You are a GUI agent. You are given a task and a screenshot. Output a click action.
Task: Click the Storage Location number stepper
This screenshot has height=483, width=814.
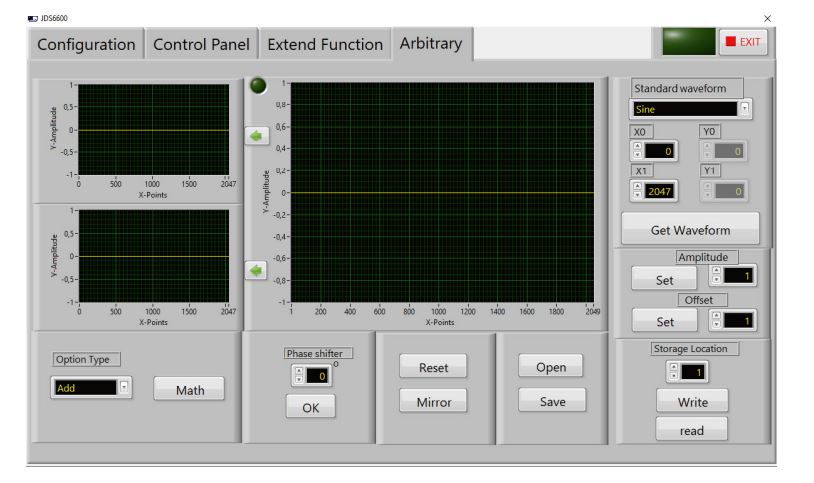pos(673,371)
